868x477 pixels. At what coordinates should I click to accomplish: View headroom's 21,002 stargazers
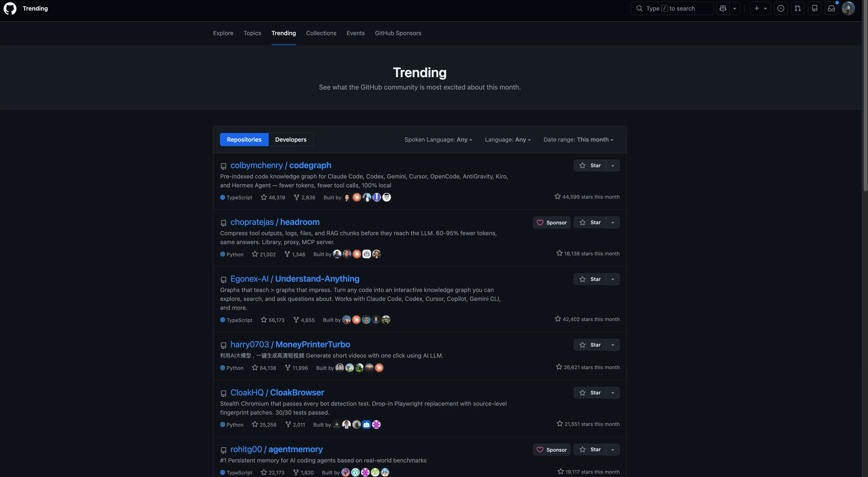pos(264,254)
